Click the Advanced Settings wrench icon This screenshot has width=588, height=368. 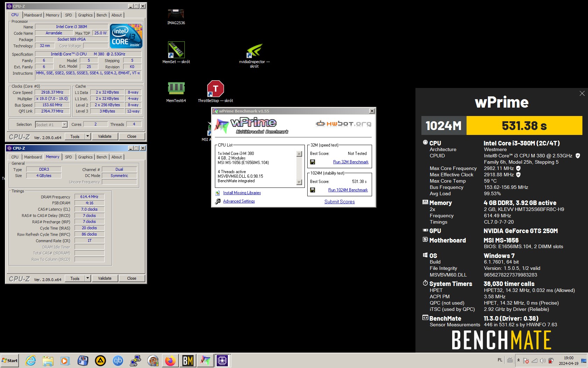(x=218, y=201)
